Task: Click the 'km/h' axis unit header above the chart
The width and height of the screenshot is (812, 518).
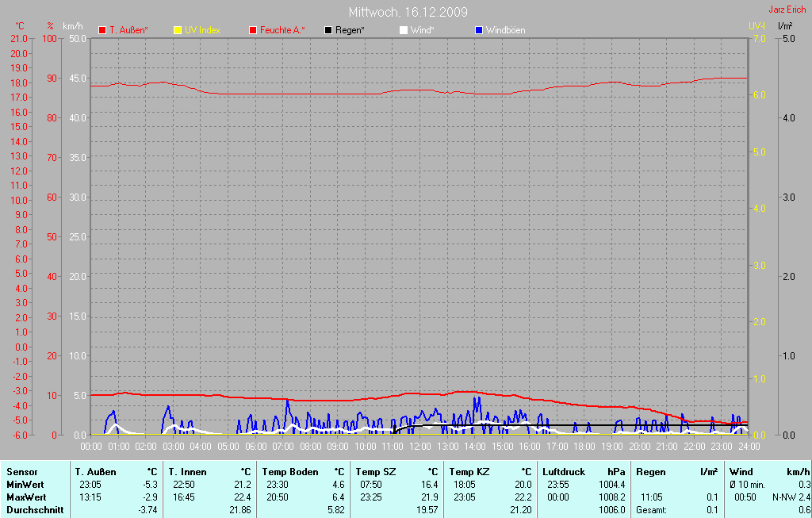Action: click(72, 26)
